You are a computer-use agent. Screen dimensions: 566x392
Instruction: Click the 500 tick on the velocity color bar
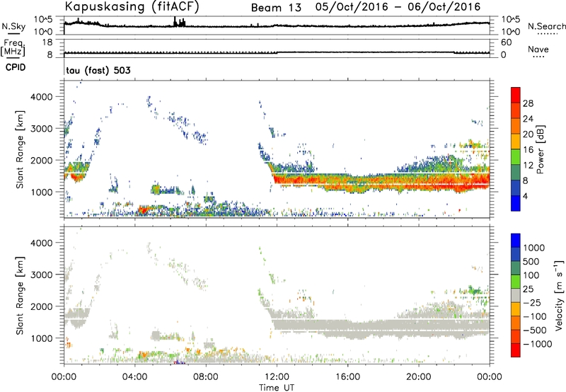pos(531,261)
